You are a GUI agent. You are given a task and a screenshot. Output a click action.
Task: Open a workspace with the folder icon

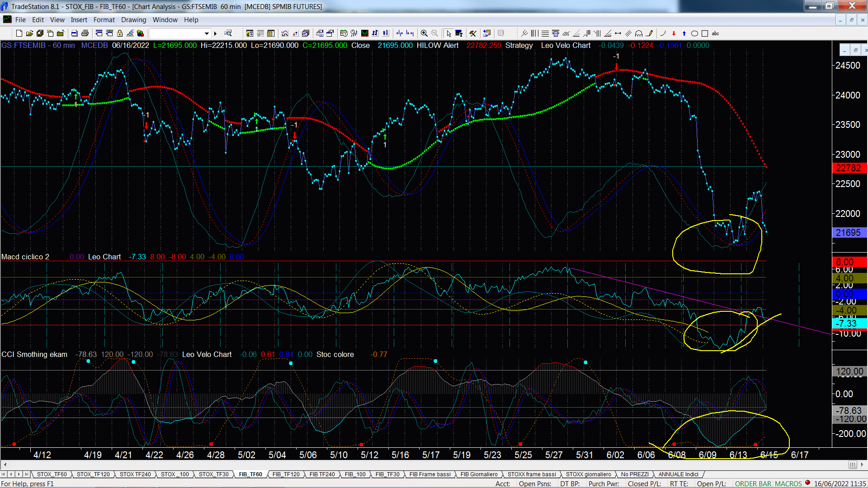coord(29,33)
